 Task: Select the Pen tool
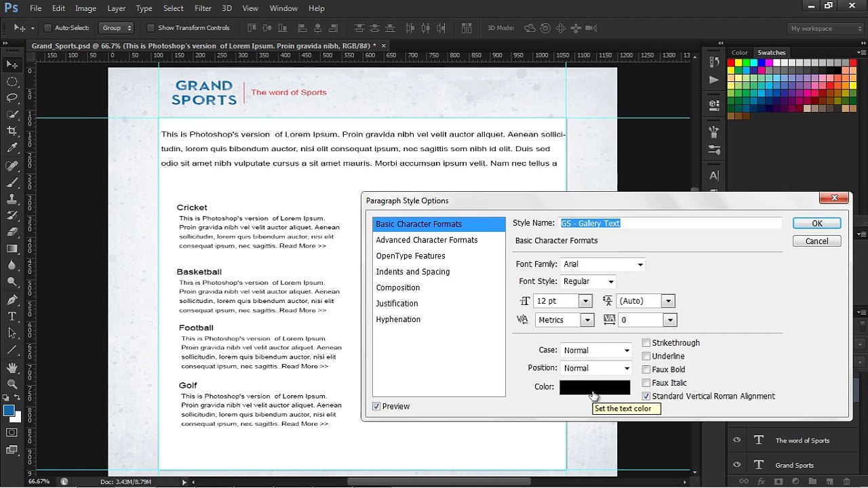12,300
